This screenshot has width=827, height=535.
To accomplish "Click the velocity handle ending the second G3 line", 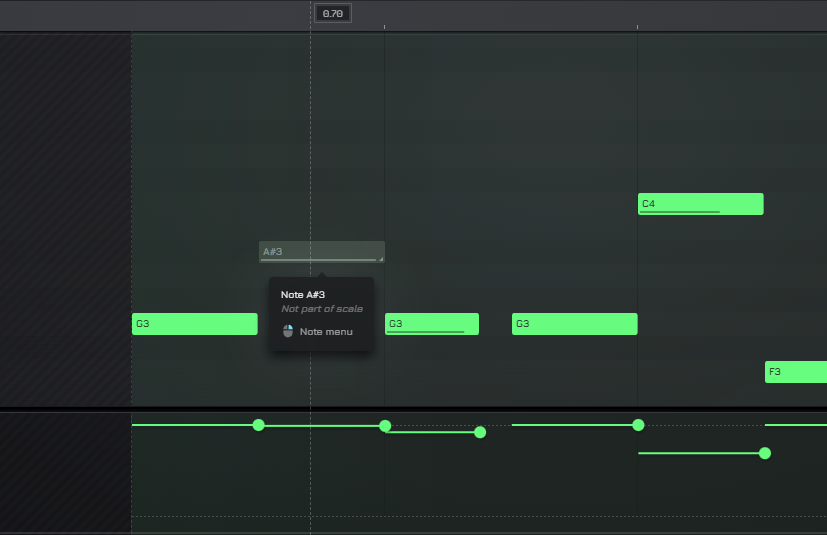I will click(x=480, y=432).
